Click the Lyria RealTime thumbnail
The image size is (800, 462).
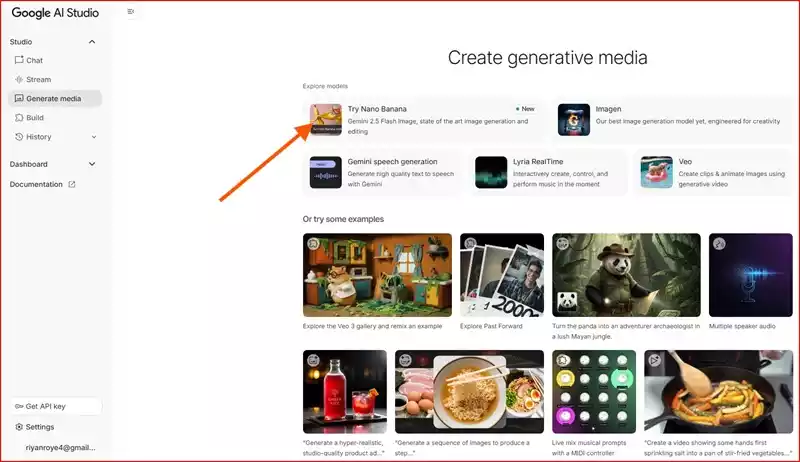pyautogui.click(x=491, y=172)
